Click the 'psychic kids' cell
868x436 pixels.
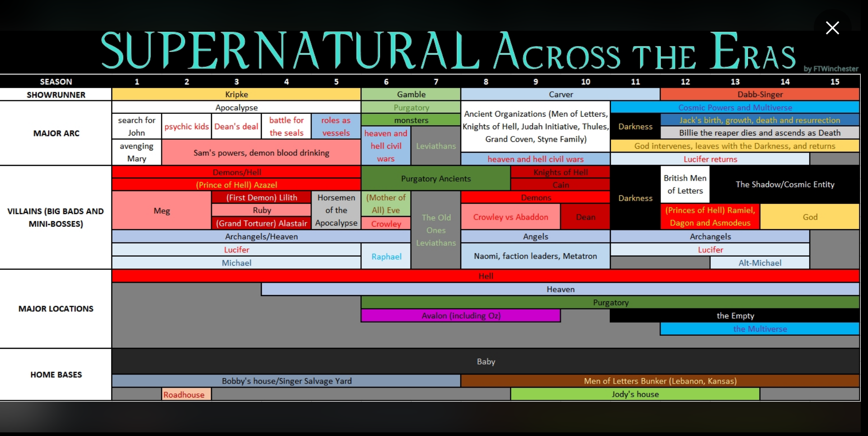[187, 127]
